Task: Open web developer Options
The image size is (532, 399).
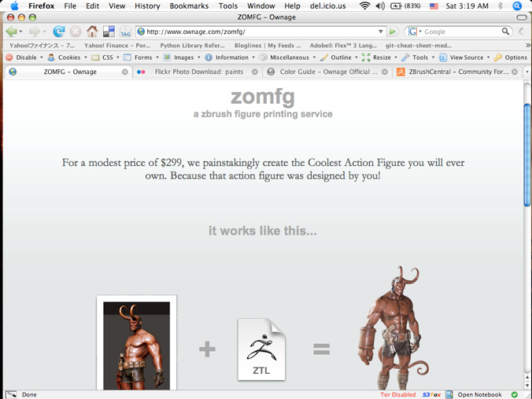Action: [x=511, y=57]
